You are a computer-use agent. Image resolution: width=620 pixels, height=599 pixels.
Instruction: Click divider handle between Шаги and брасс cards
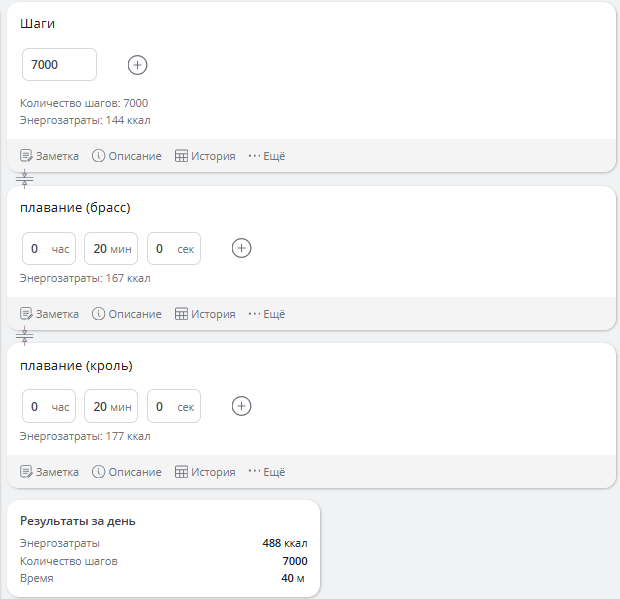(25, 179)
